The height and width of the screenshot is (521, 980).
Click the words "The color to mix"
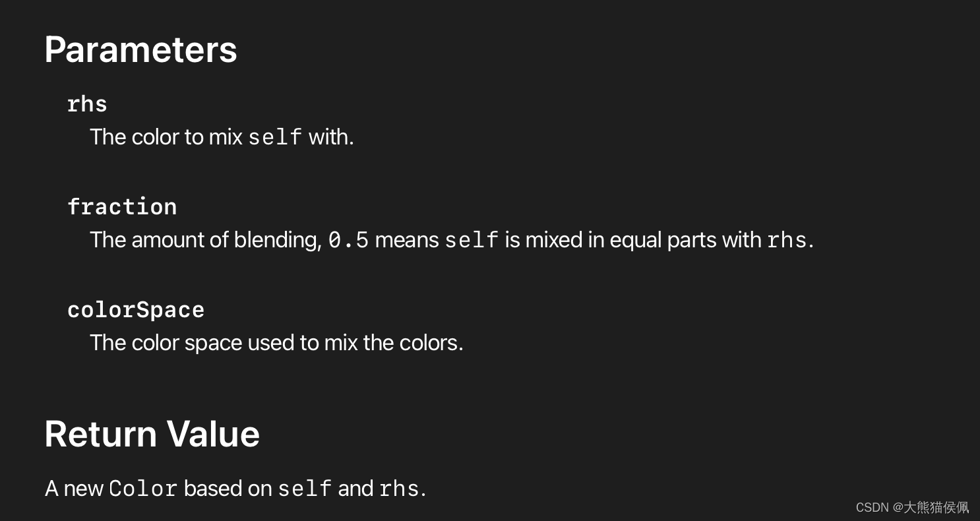(166, 137)
